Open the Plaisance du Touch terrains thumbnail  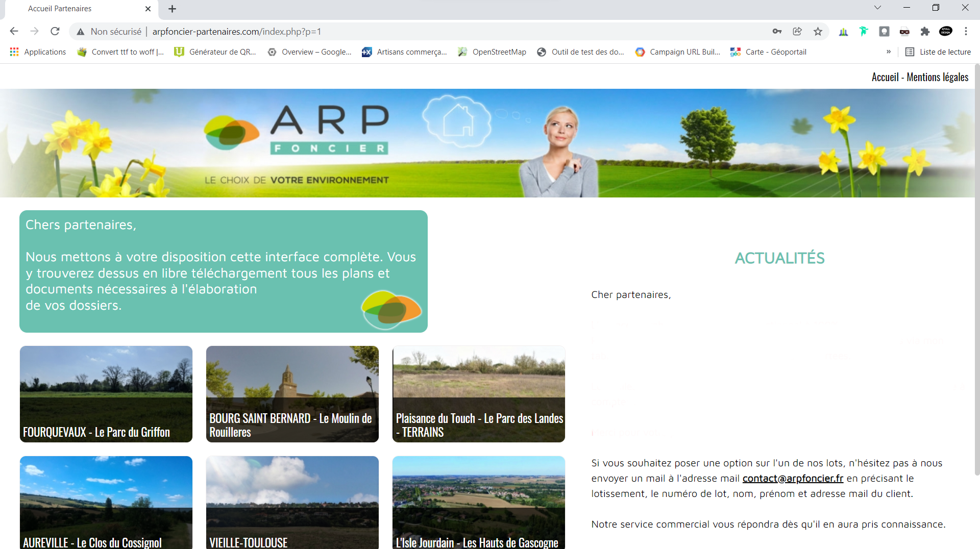point(479,394)
